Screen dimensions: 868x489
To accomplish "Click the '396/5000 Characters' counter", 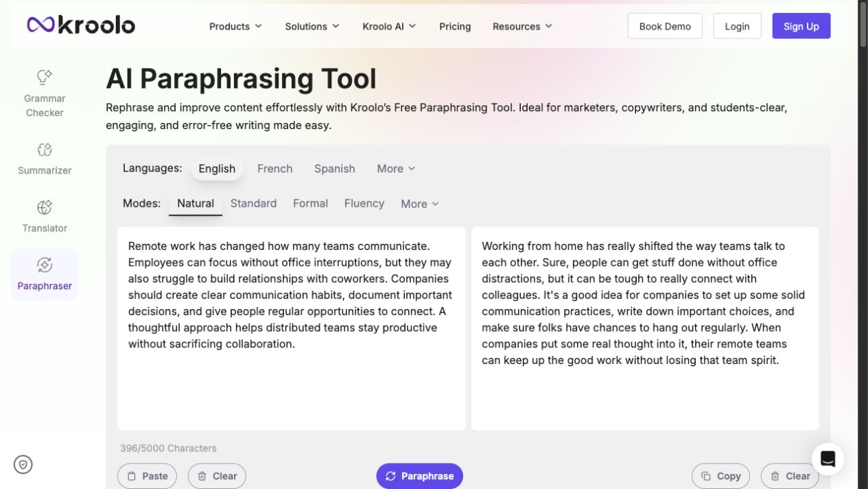I will [x=168, y=448].
